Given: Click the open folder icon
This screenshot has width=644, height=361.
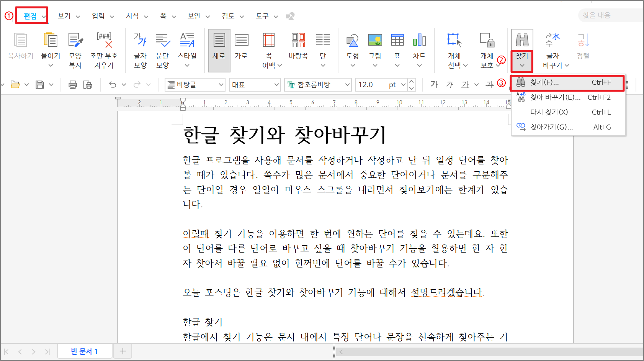Looking at the screenshot, I should click(x=15, y=84).
